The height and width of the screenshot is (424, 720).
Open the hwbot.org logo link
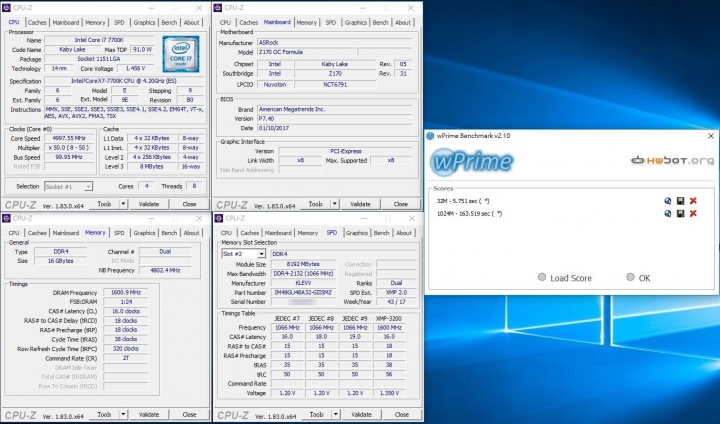click(x=672, y=160)
